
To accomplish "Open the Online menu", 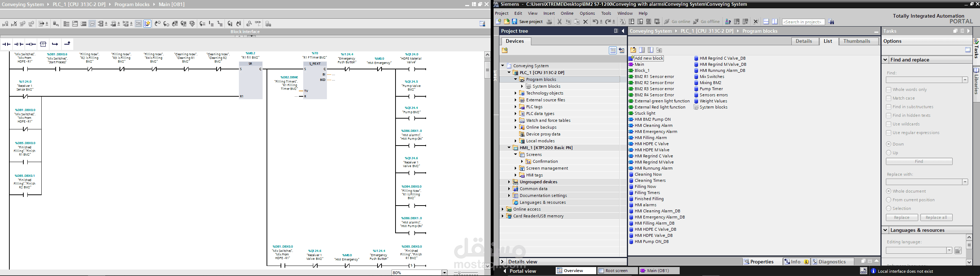I will [567, 13].
